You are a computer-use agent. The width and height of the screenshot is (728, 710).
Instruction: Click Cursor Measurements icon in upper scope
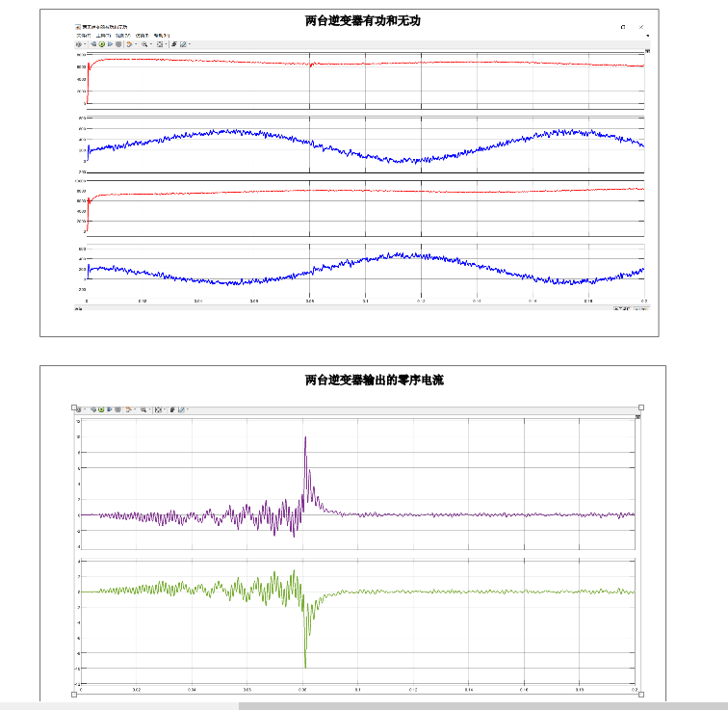pos(182,43)
